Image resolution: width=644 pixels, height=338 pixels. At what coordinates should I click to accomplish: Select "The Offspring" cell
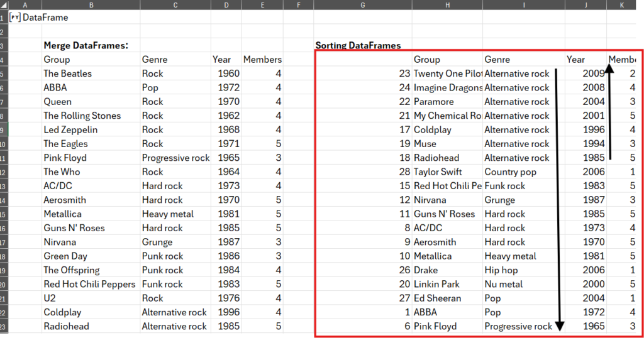pyautogui.click(x=91, y=270)
